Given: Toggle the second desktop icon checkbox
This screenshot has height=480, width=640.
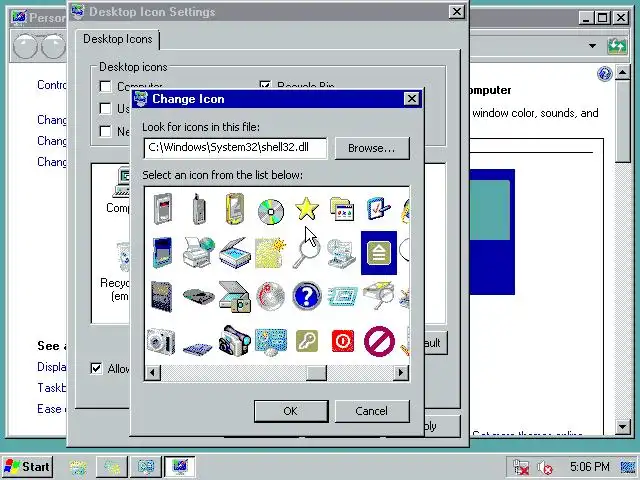Looking at the screenshot, I should [x=105, y=109].
